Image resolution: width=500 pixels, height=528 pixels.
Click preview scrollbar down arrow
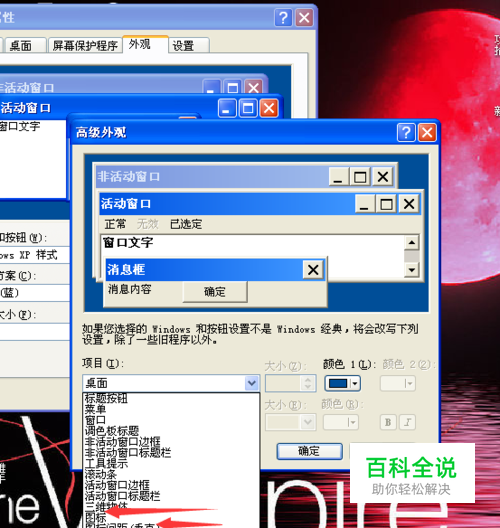pyautogui.click(x=412, y=270)
